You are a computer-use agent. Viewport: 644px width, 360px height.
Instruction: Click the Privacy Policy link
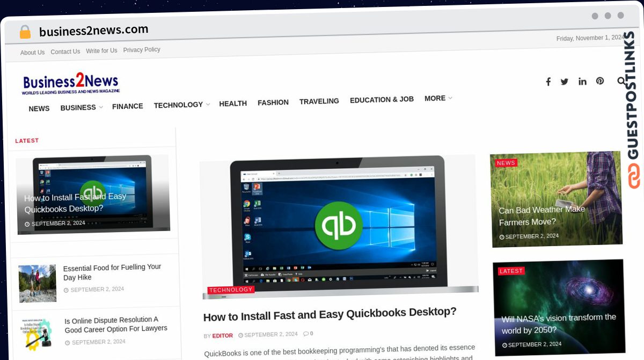point(142,49)
